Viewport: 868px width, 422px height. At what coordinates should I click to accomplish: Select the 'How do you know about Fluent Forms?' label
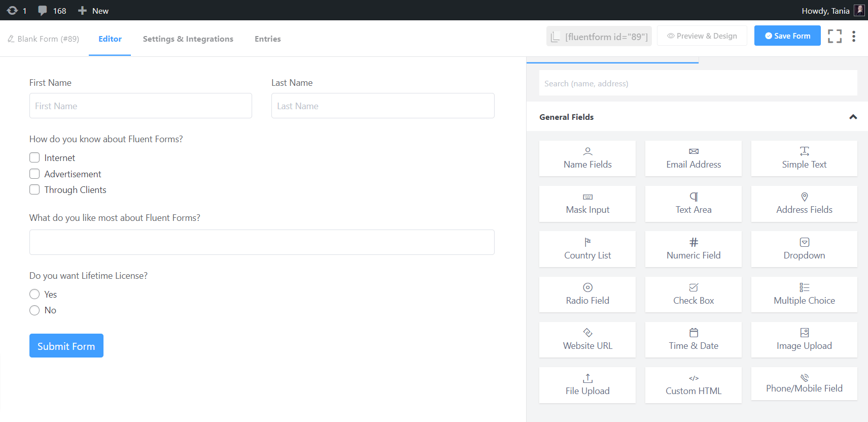click(106, 139)
